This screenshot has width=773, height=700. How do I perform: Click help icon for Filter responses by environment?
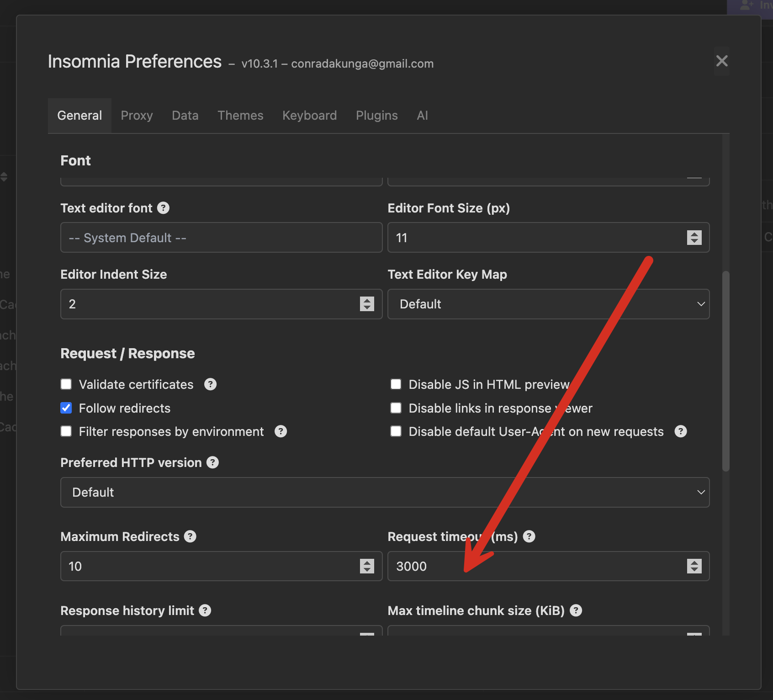[281, 431]
